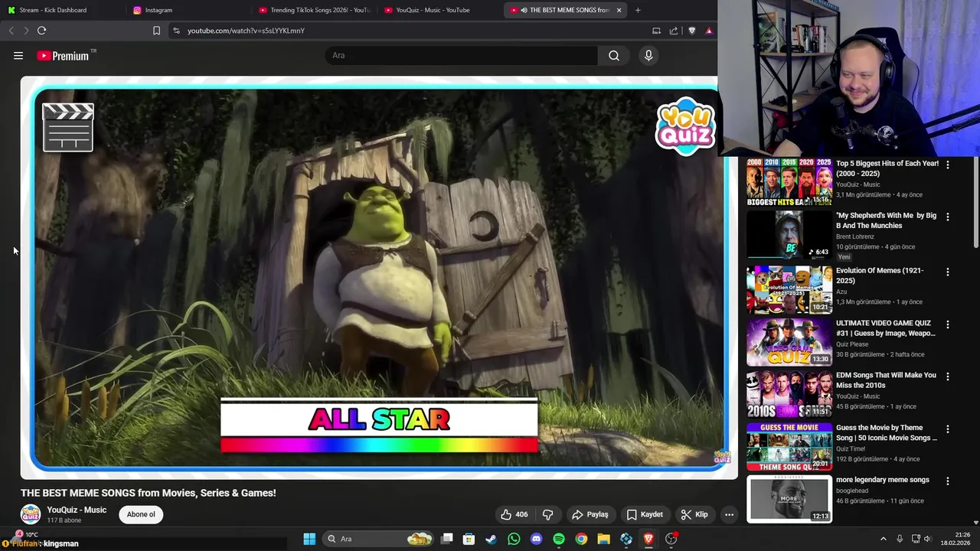Open a new browser tab with plus
Screen dimensions: 980x551
(638, 10)
